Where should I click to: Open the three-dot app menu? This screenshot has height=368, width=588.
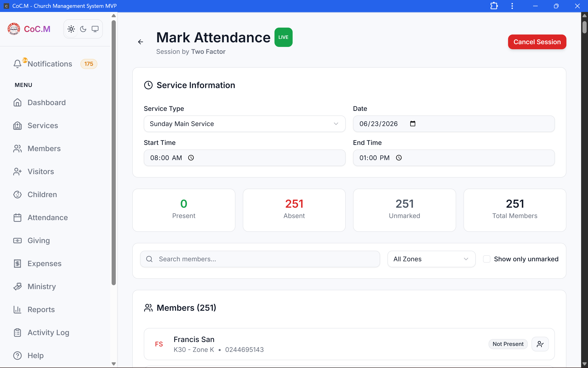tap(512, 6)
